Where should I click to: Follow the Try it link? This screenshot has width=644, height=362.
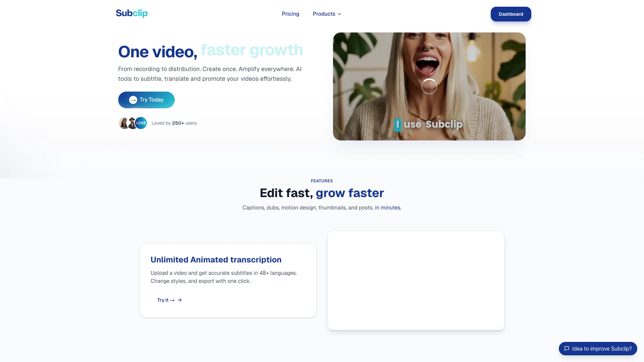[163, 300]
